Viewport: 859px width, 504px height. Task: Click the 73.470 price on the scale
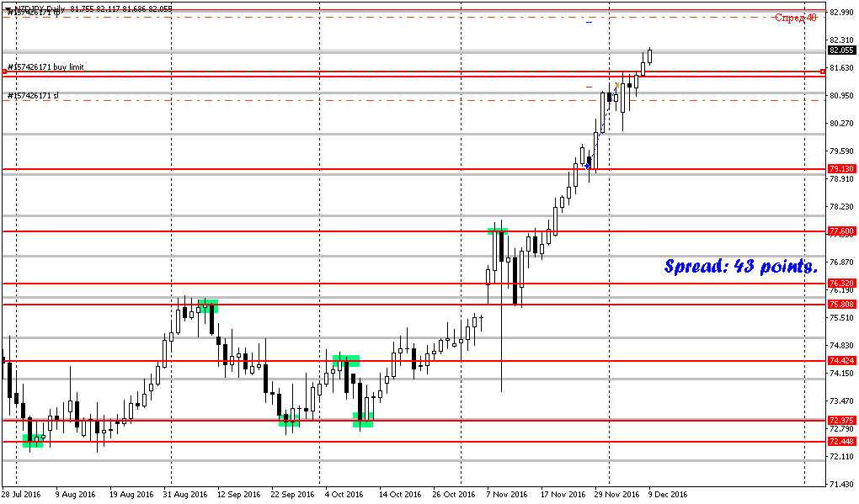pos(842,401)
